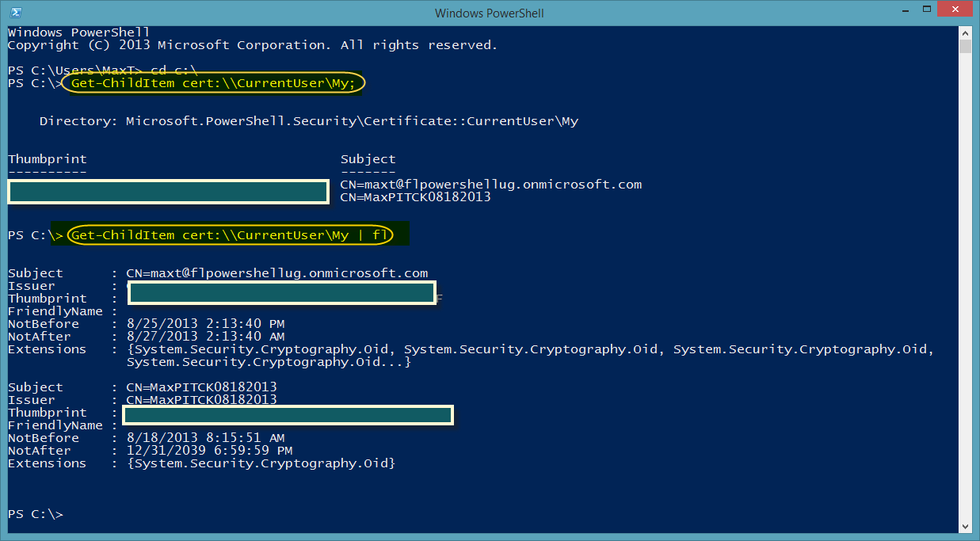
Task: Click the redacted thumbprint box under Thumbprint header
Action: (168, 192)
